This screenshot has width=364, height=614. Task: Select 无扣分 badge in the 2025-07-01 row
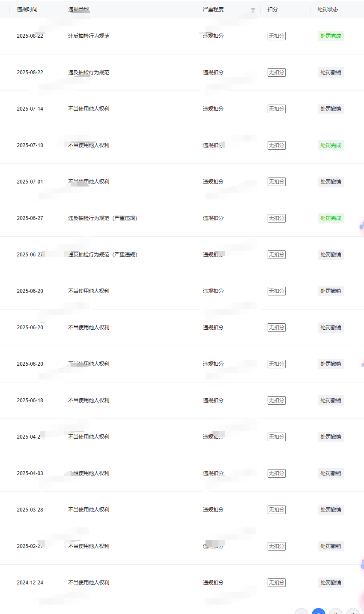(276, 182)
